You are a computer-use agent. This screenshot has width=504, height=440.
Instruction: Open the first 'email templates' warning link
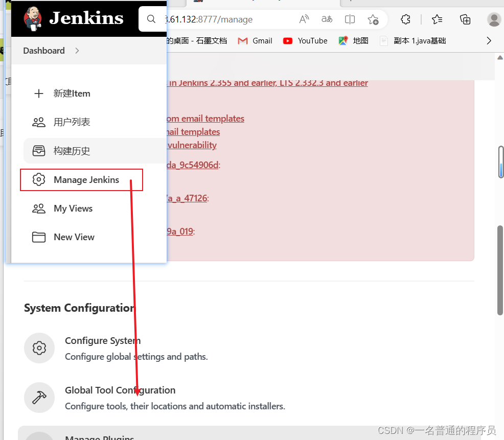point(205,119)
